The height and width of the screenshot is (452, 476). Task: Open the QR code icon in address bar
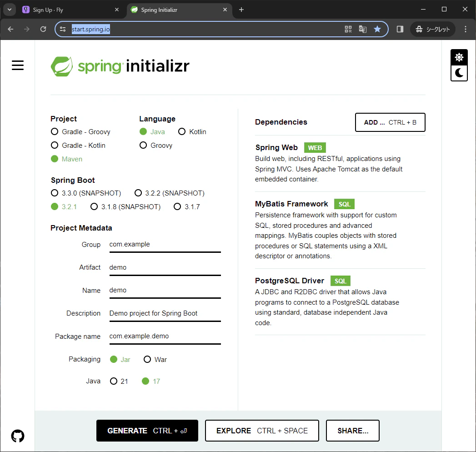[348, 29]
